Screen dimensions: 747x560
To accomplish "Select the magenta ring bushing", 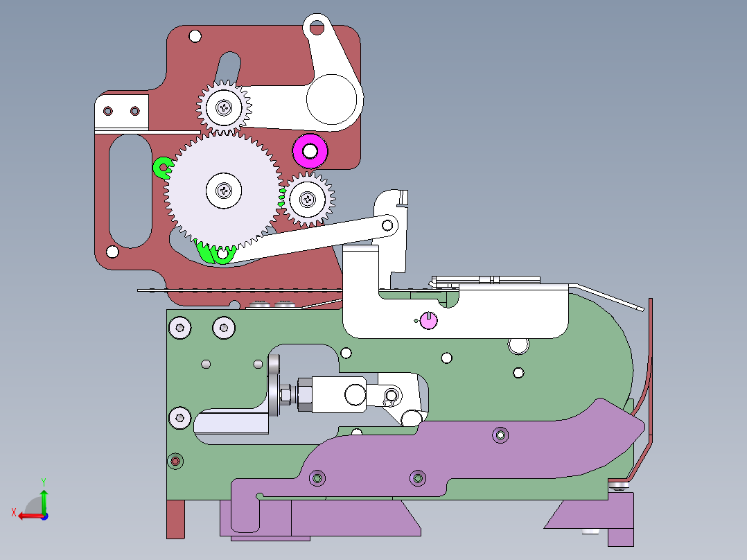I will coord(310,151).
